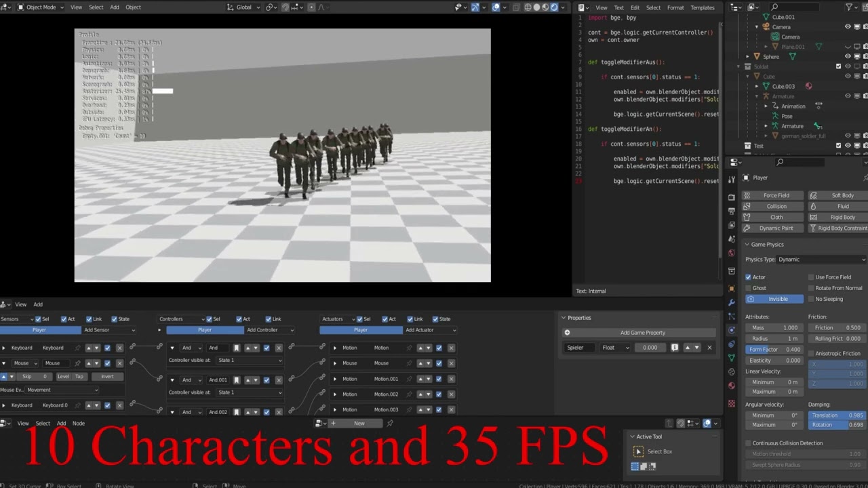868x488 pixels.
Task: Adjust the Form Factor slider
Action: tap(774, 350)
